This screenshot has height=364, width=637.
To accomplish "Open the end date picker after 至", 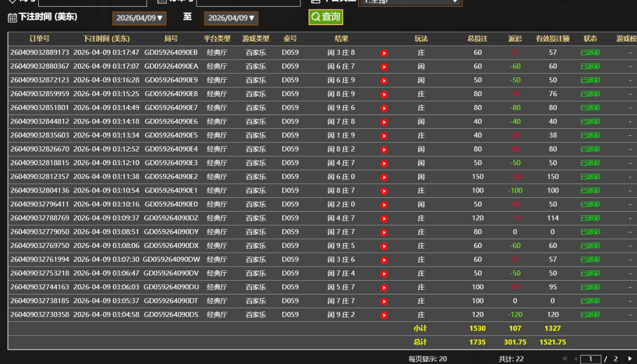I will point(231,18).
